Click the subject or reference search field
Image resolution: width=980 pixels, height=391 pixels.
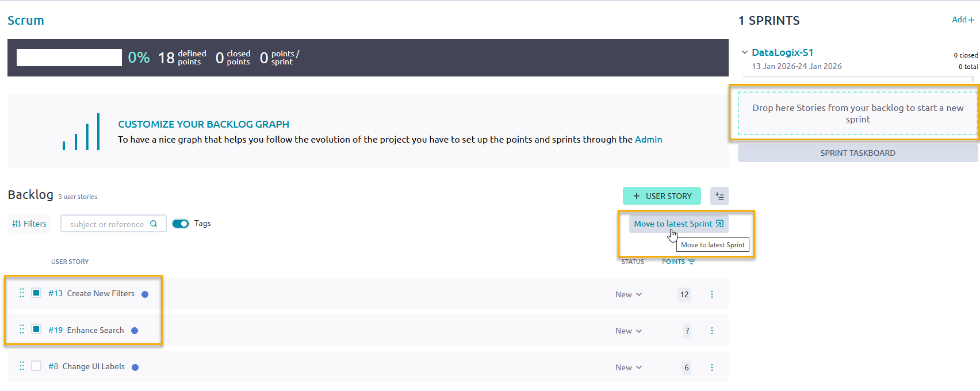pyautogui.click(x=107, y=224)
